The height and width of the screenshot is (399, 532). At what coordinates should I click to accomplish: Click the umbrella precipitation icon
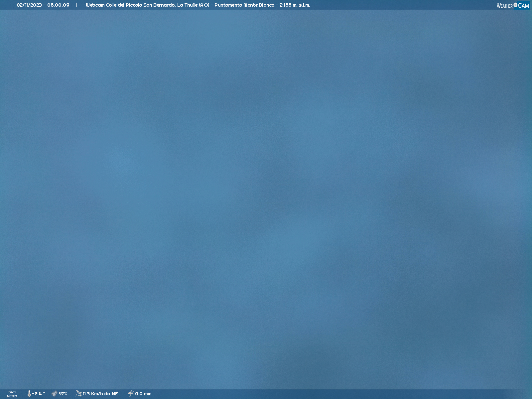tap(131, 394)
